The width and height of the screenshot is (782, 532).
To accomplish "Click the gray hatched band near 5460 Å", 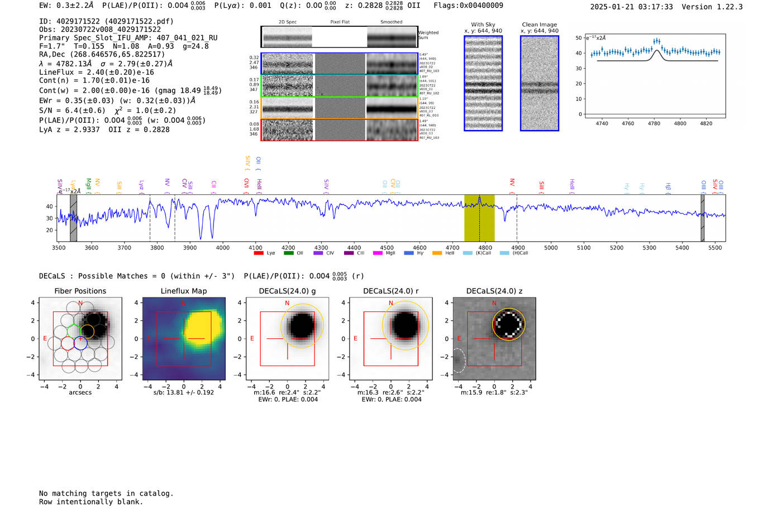I will coord(703,218).
